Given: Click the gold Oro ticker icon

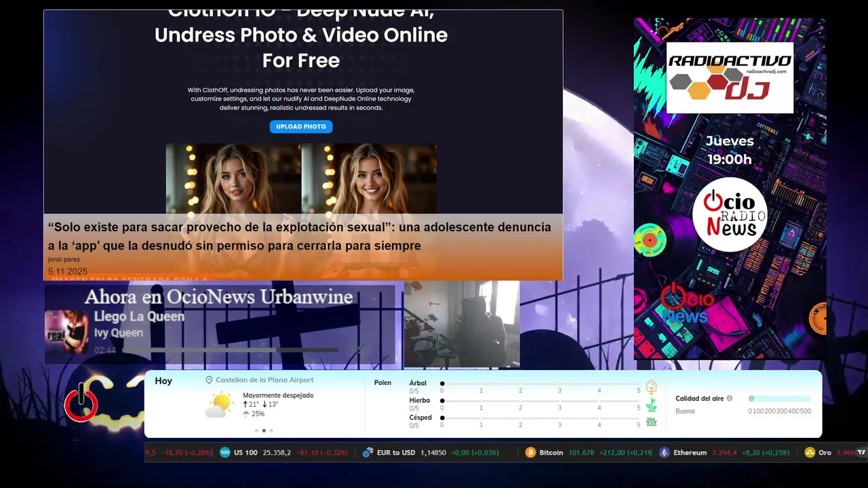Looking at the screenshot, I should pos(810,453).
